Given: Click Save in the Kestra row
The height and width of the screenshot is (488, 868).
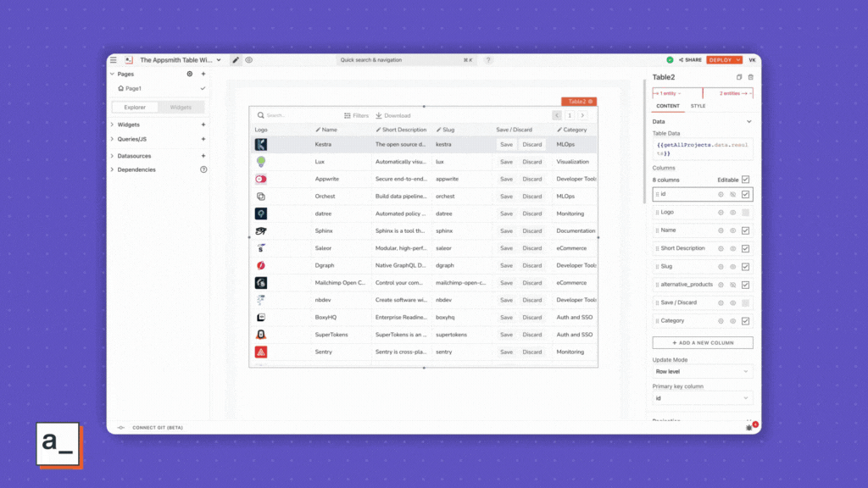Looking at the screenshot, I should pos(507,144).
